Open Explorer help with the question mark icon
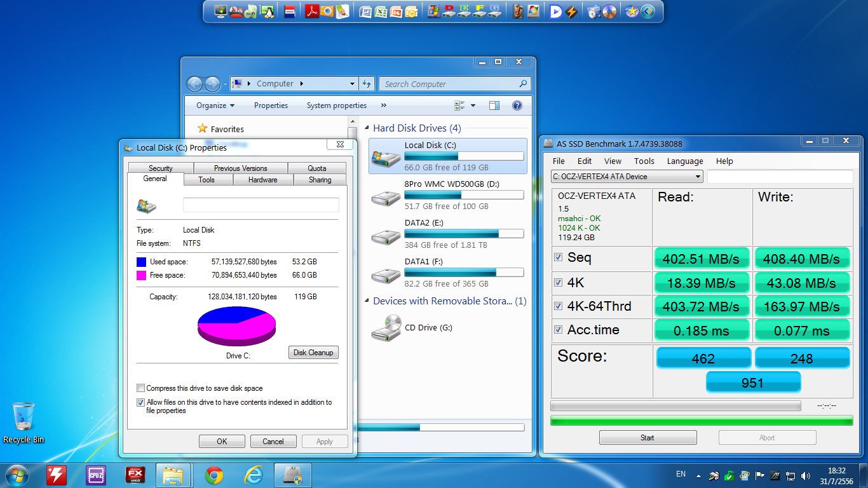This screenshot has width=868, height=488. click(517, 105)
